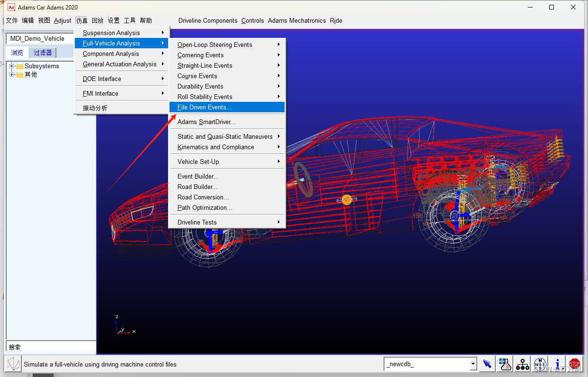Open the 工具 menu
588x377 pixels.
[130, 20]
